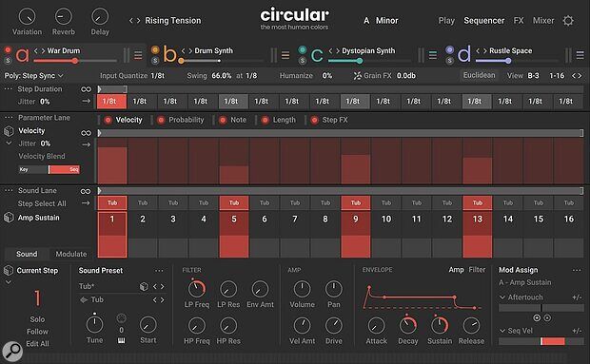590x364 pixels.
Task: Open Step Duration options dots
Action: click(9, 89)
